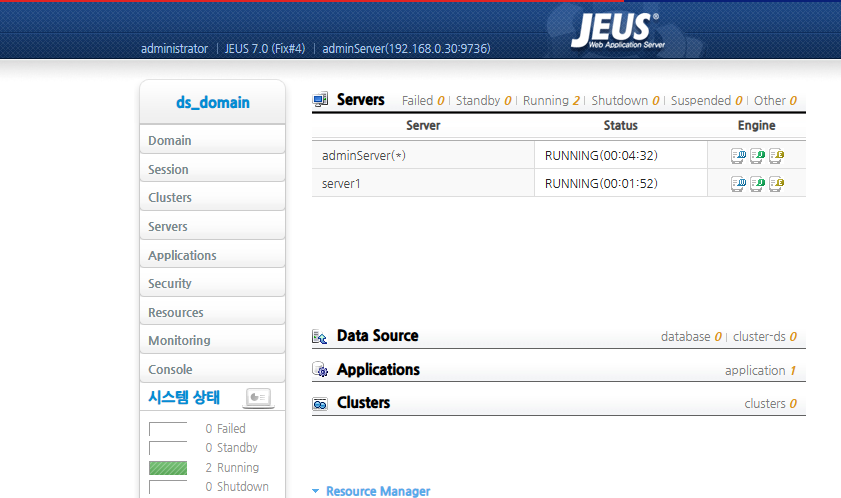Click adminServer(192.168.0.30:9736) header text
This screenshot has width=841, height=498.
406,49
